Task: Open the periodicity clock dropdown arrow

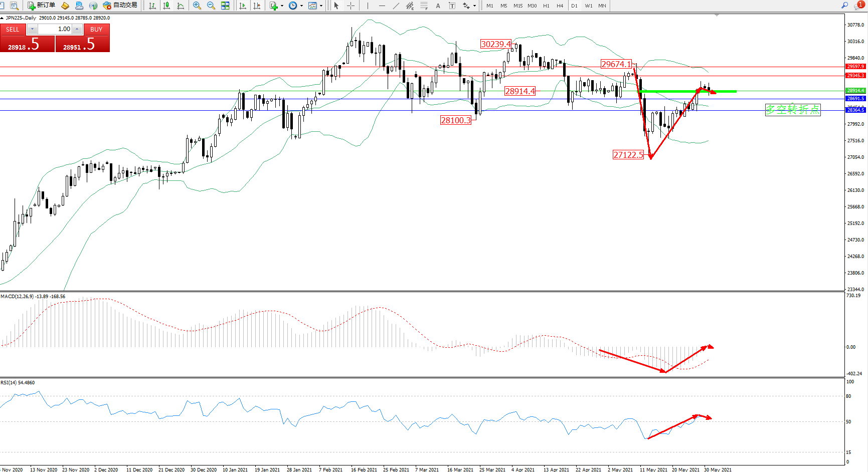Action: [301, 6]
